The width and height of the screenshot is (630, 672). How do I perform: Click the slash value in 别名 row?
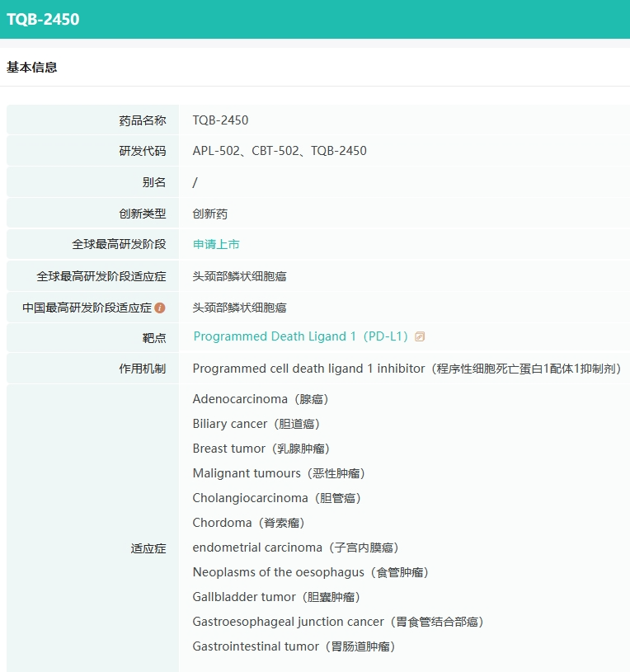pyautogui.click(x=195, y=182)
